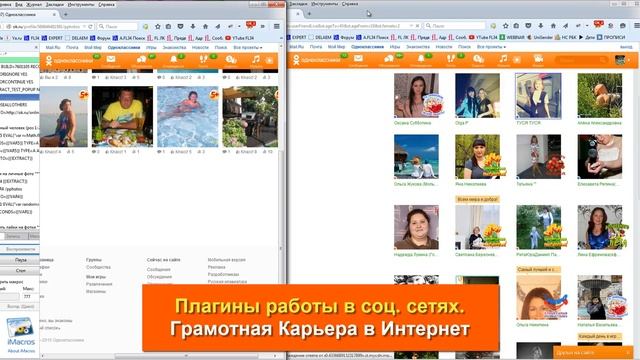Open Guests footprints icon in left window

pyautogui.click(x=203, y=60)
